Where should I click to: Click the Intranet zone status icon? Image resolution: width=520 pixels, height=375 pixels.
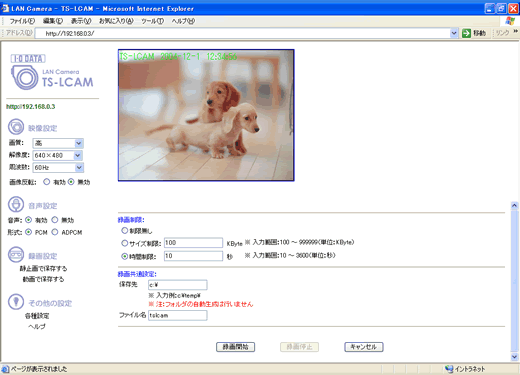pyautogui.click(x=449, y=369)
